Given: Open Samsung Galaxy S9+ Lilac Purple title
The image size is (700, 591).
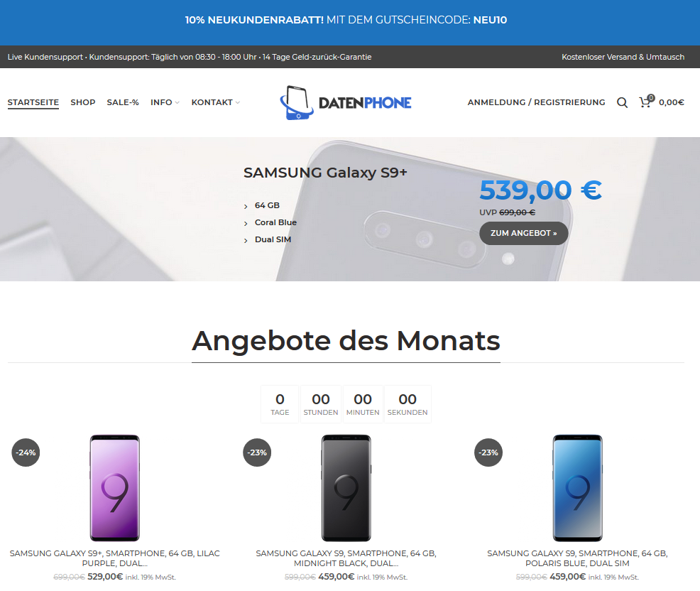Looking at the screenshot, I should click(x=115, y=558).
